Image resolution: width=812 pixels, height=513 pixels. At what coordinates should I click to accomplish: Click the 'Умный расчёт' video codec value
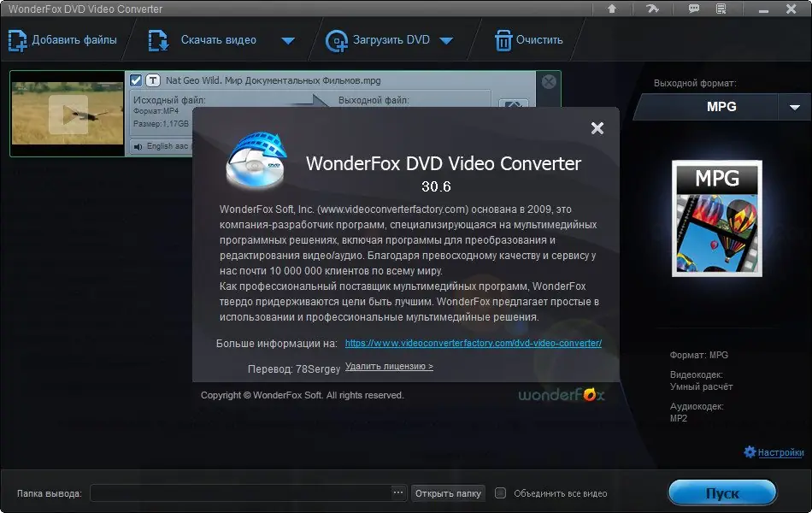click(701, 386)
